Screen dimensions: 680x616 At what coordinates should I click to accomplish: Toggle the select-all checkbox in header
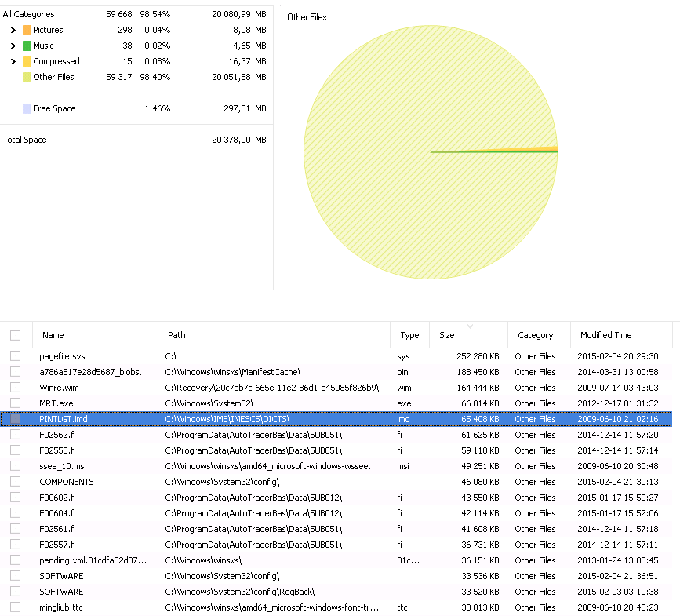15,335
